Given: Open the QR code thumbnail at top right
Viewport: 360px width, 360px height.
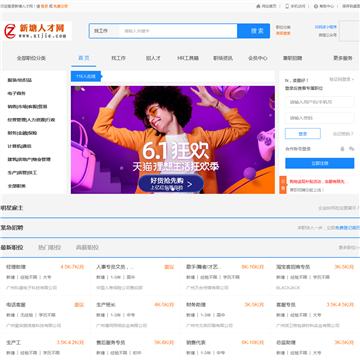Looking at the screenshot, I should coord(349,31).
